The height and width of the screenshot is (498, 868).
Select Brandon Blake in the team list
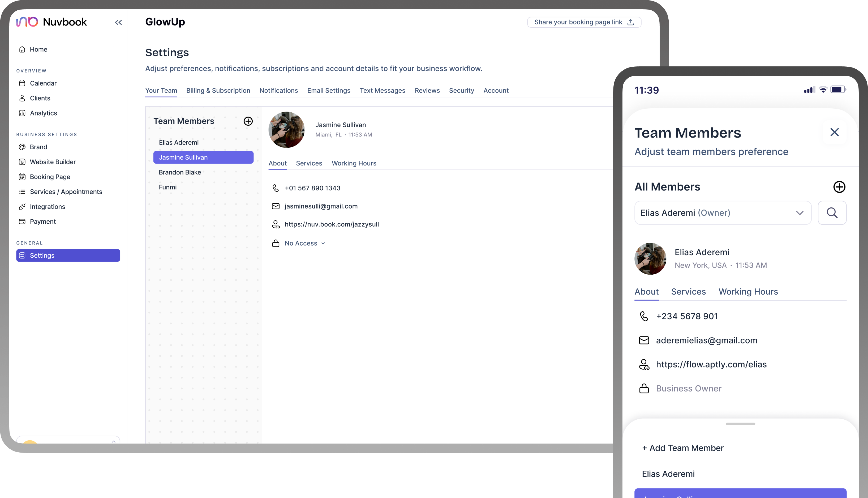click(x=203, y=172)
